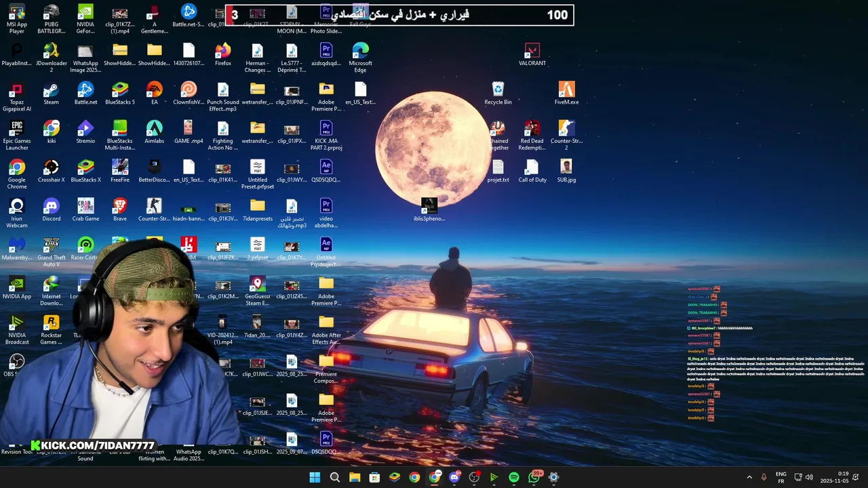Select the KICK .MA PART 2.prproj file
This screenshot has height=488, width=868.
click(326, 136)
